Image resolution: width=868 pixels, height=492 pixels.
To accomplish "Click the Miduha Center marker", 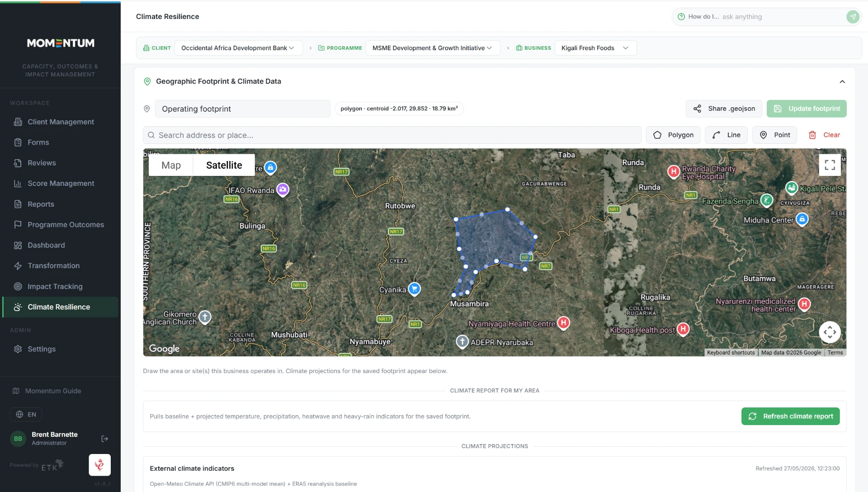I will [802, 219].
